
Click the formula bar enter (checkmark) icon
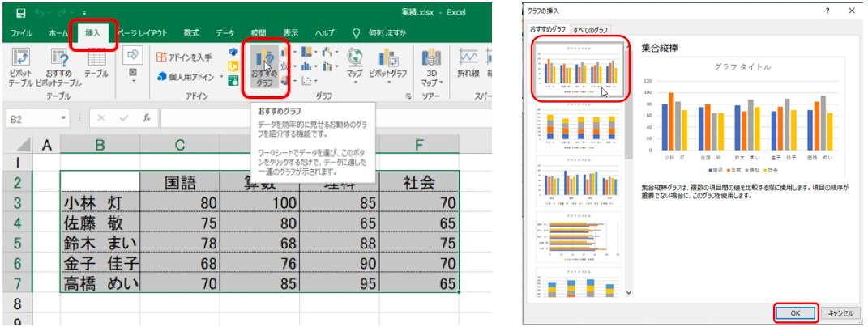[125, 118]
